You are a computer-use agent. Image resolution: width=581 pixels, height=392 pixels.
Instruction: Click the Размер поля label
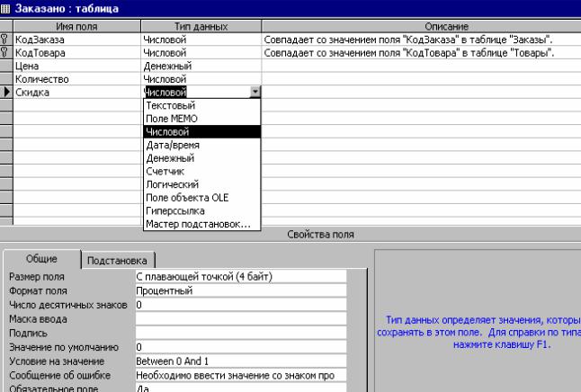coord(37,276)
